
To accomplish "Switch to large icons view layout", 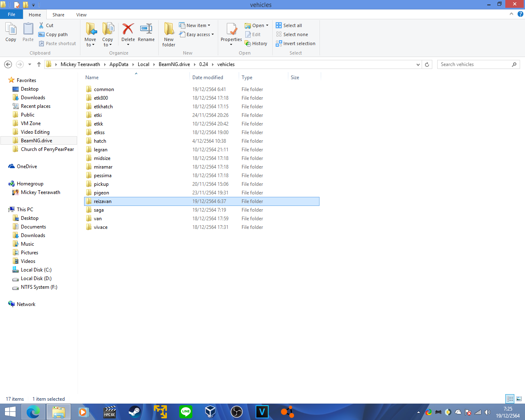I will click(x=519, y=399).
